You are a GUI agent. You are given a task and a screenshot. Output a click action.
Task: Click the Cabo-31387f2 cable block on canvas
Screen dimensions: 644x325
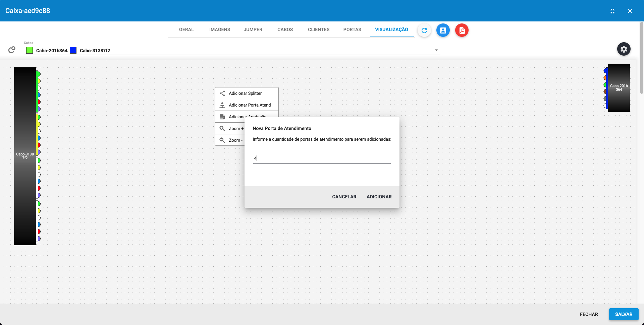(25, 156)
